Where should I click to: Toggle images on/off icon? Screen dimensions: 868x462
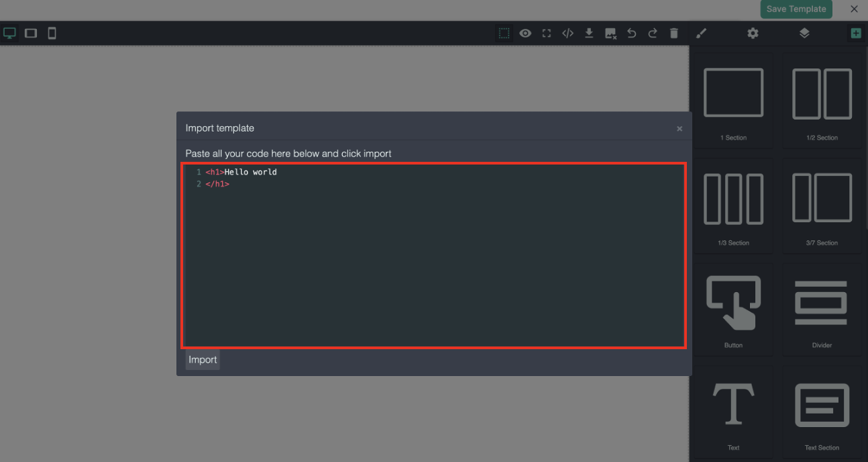pos(610,33)
